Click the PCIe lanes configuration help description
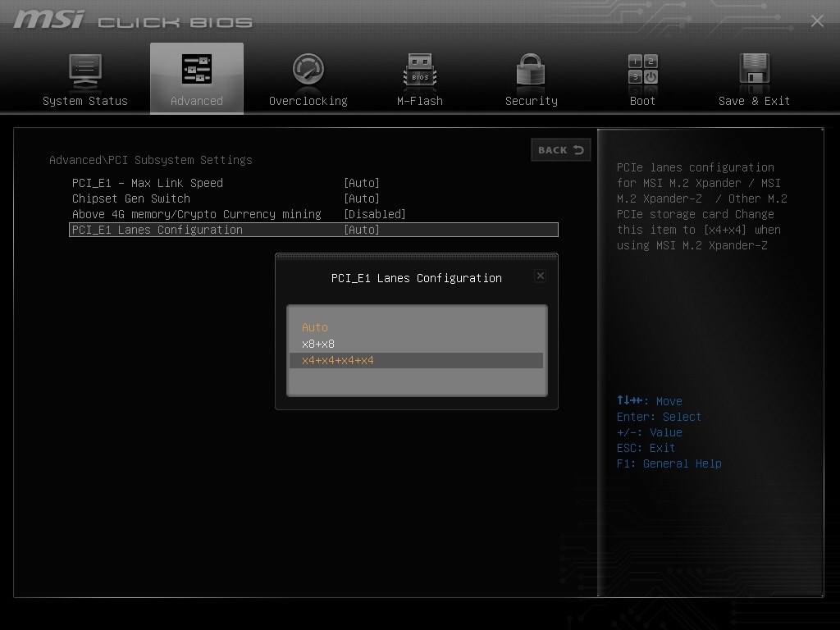 702,207
